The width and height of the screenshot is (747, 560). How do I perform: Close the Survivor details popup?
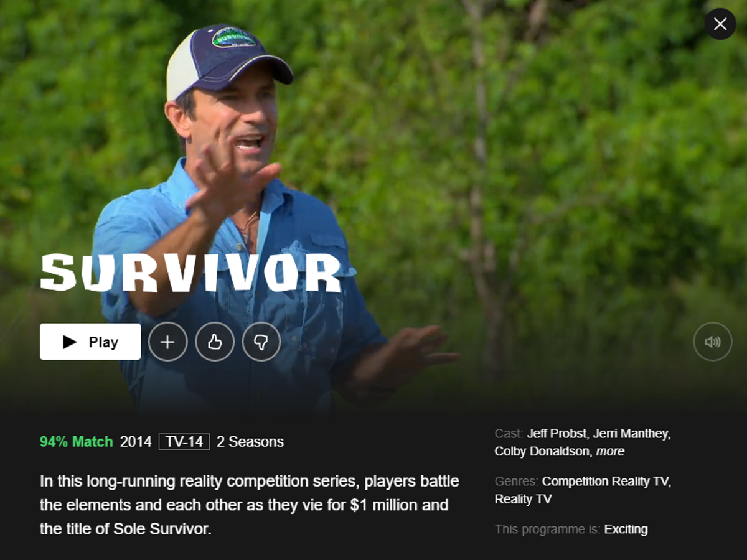click(720, 24)
